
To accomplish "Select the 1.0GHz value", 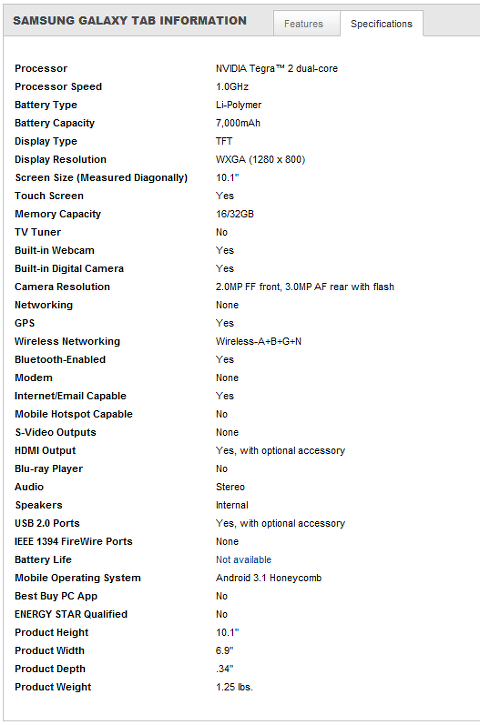I will (232, 86).
